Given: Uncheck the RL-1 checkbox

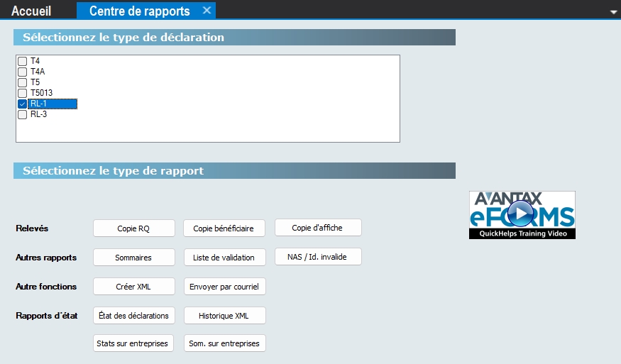Looking at the screenshot, I should click(x=23, y=104).
